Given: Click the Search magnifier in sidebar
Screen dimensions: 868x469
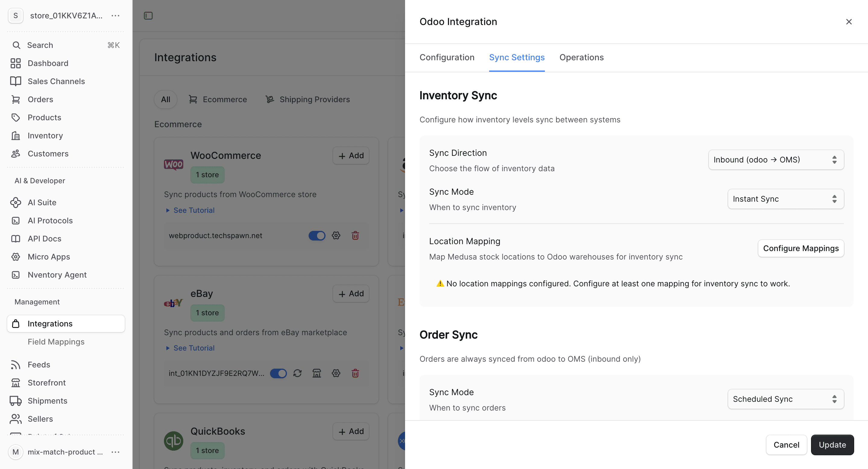Looking at the screenshot, I should (16, 45).
